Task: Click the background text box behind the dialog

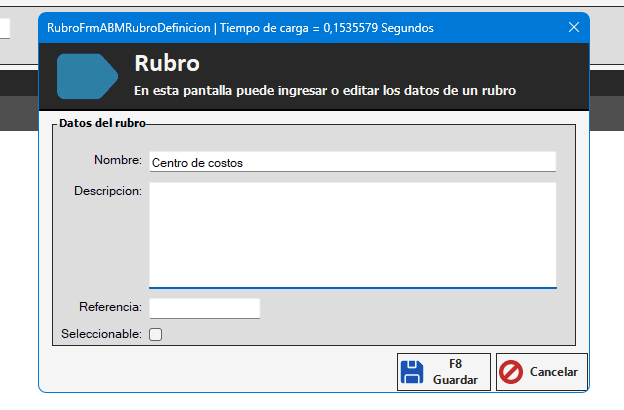Action: pyautogui.click(x=5, y=27)
